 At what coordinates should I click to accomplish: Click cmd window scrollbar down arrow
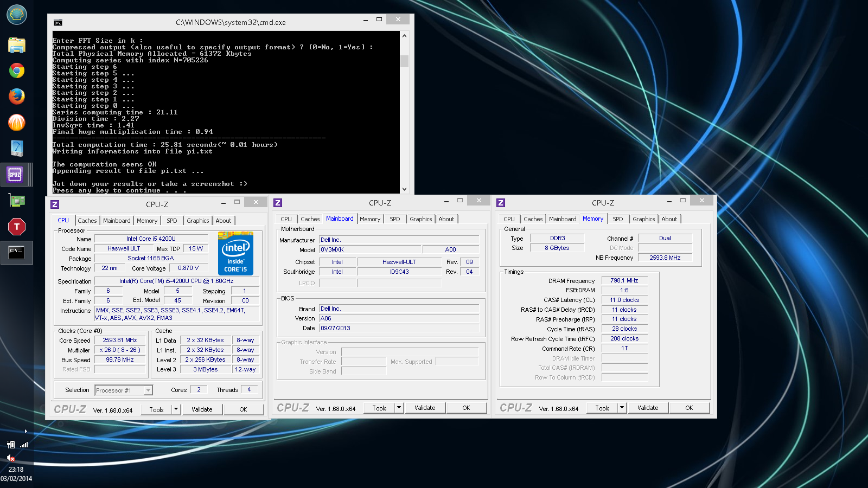[404, 189]
